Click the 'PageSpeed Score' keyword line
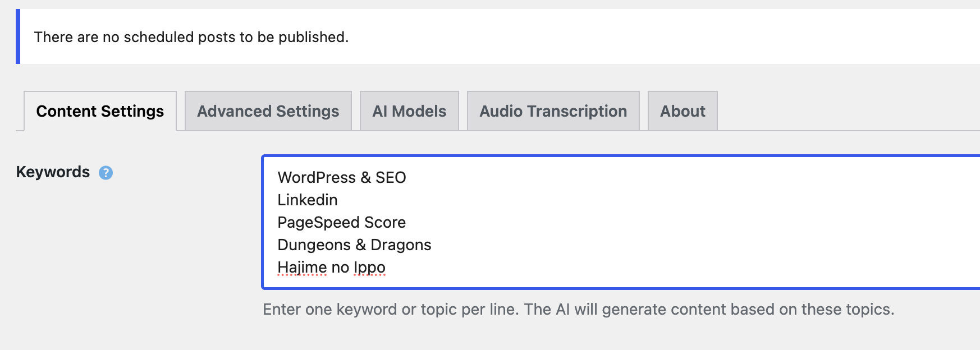The height and width of the screenshot is (350, 980). pyautogui.click(x=341, y=222)
